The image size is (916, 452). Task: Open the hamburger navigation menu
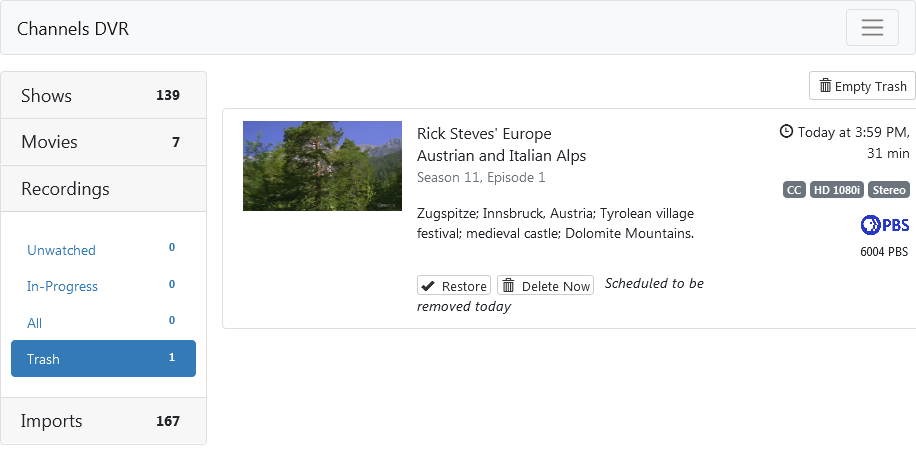[x=872, y=27]
